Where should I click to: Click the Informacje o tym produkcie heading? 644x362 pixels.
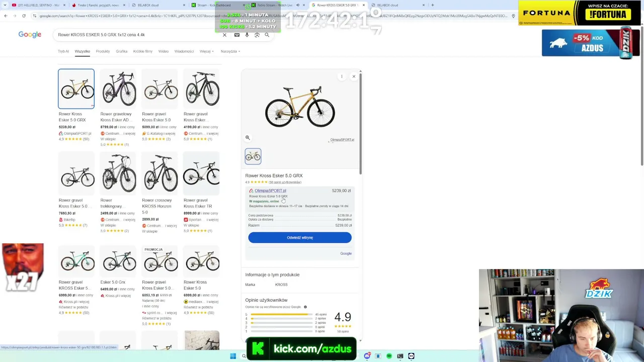click(272, 275)
